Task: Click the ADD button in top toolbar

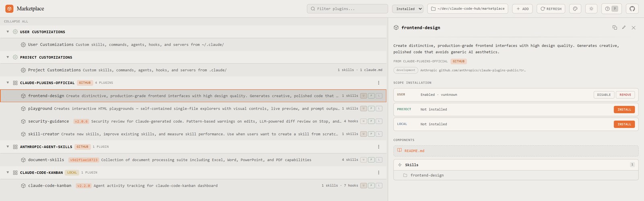Action: point(522,9)
